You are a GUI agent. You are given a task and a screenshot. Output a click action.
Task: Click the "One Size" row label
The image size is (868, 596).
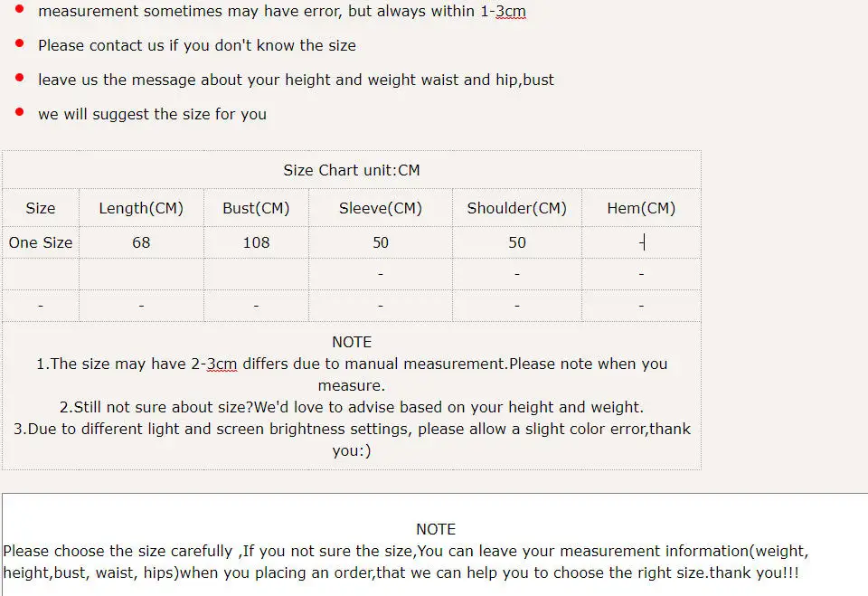point(41,242)
